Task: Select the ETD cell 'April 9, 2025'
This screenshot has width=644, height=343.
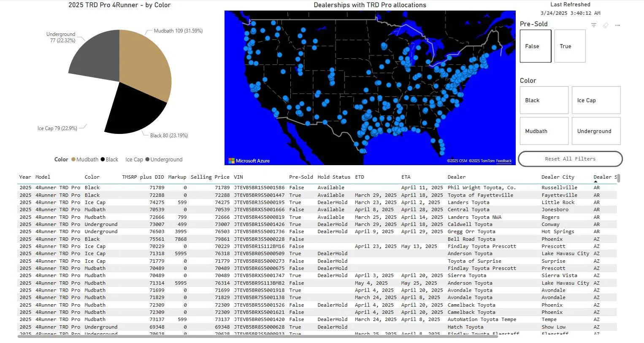Action: tap(374, 231)
